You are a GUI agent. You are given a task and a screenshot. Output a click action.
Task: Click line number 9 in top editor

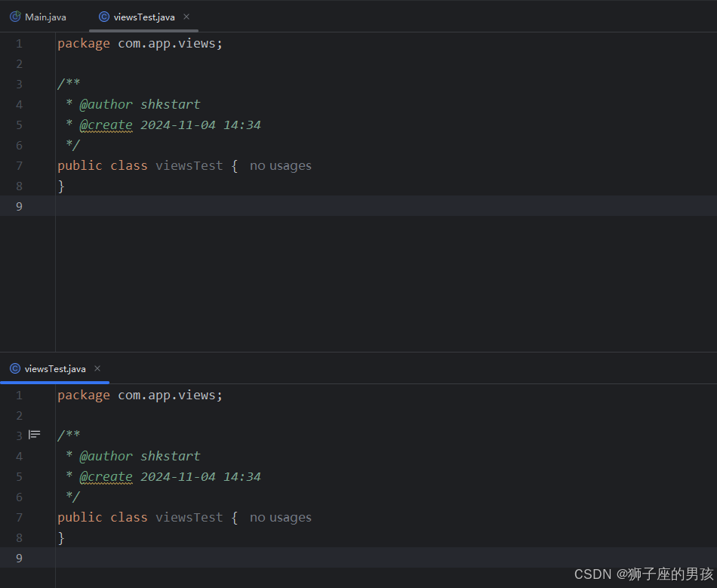19,206
